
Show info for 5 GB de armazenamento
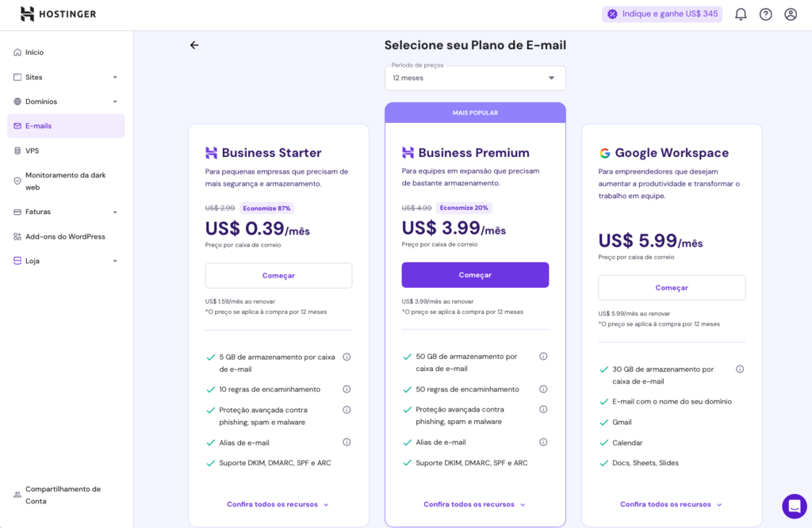pos(347,358)
